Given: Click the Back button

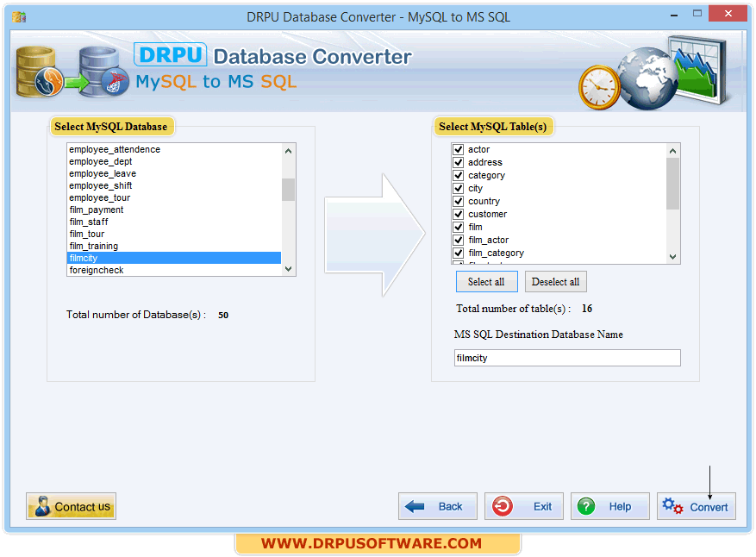Looking at the screenshot, I should 438,506.
